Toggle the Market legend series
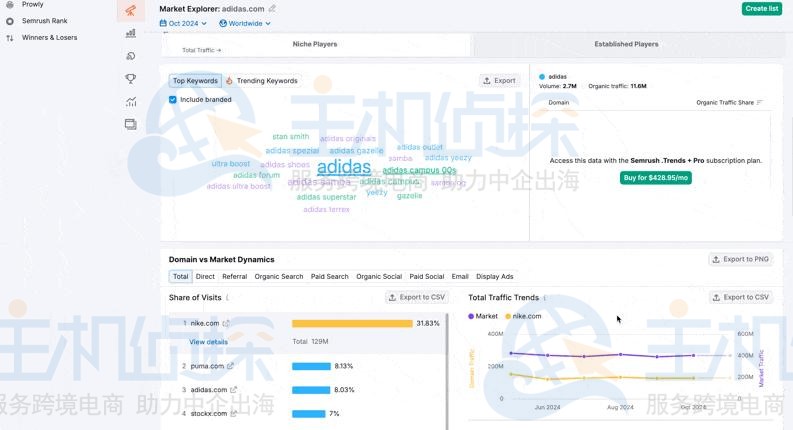The image size is (793, 430). tap(483, 316)
